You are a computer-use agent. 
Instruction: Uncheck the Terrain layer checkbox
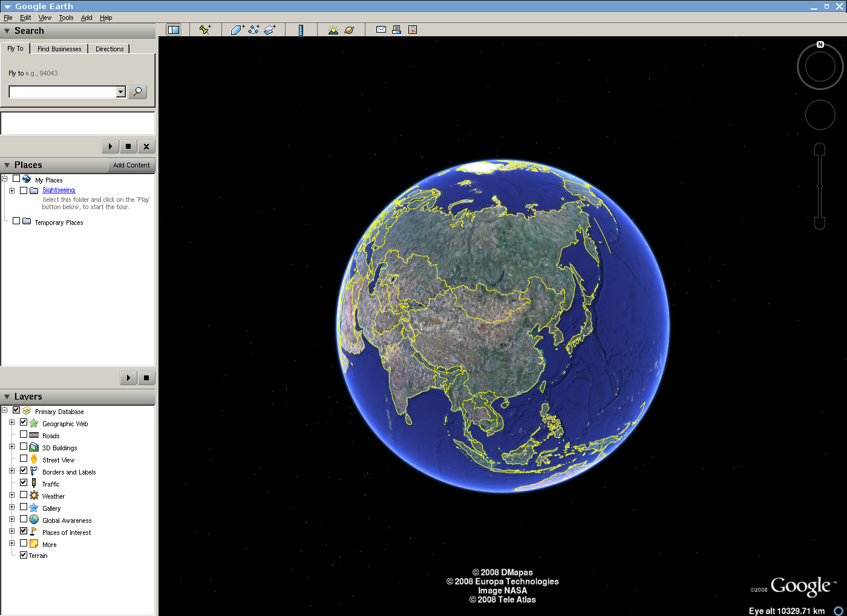(x=24, y=555)
